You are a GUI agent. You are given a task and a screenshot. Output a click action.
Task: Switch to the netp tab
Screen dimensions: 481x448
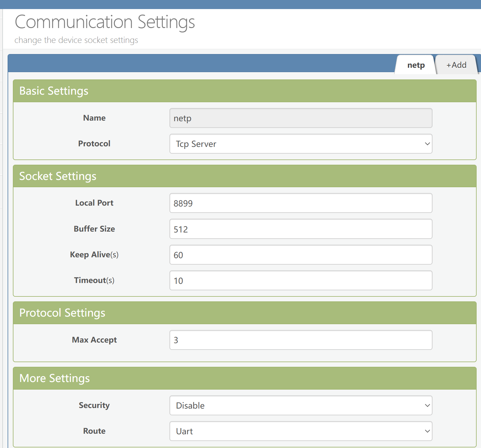(x=416, y=65)
